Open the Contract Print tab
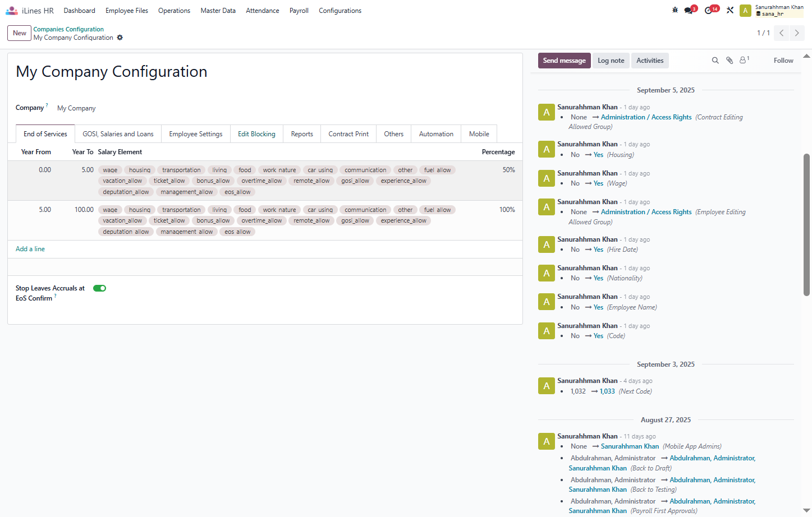The image size is (812, 517). 348,134
